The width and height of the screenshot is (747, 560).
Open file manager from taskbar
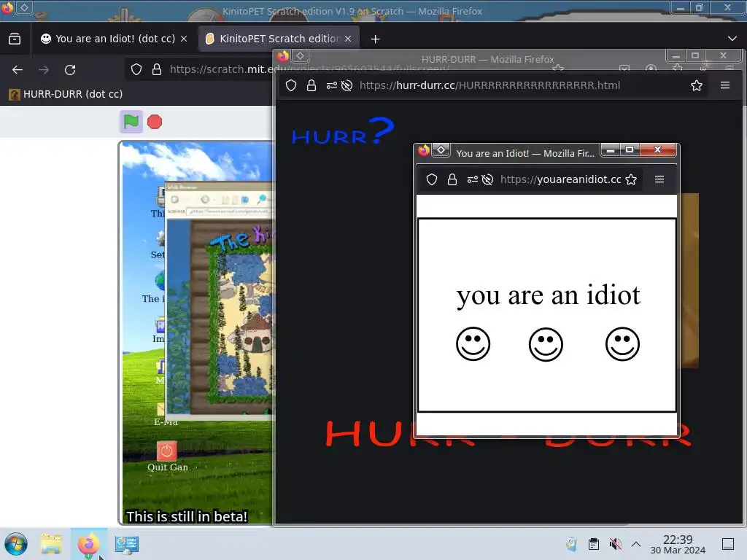point(51,544)
